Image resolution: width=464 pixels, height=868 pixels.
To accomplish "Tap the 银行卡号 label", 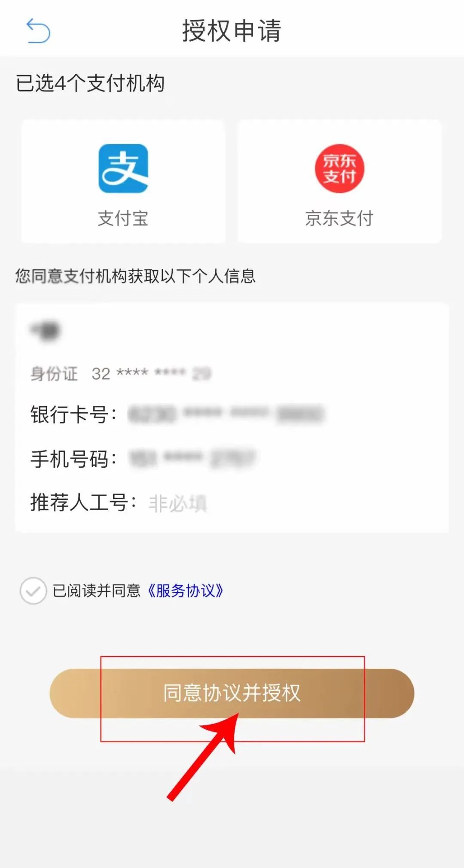I will click(73, 415).
